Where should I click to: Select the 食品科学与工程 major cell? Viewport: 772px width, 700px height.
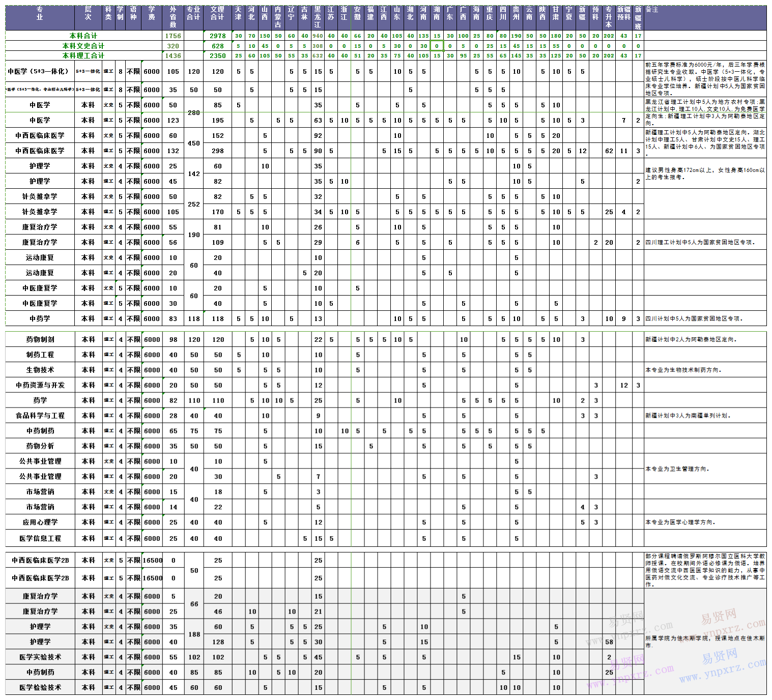coord(40,416)
